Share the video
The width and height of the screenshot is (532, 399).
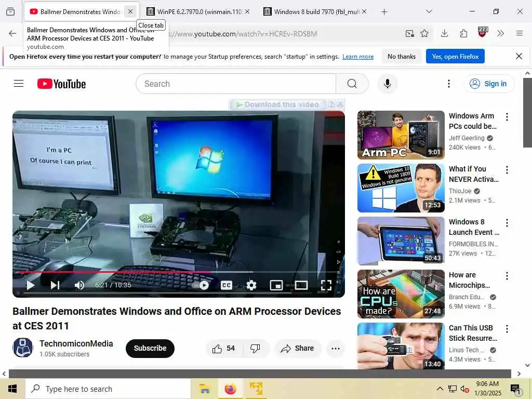click(x=298, y=349)
